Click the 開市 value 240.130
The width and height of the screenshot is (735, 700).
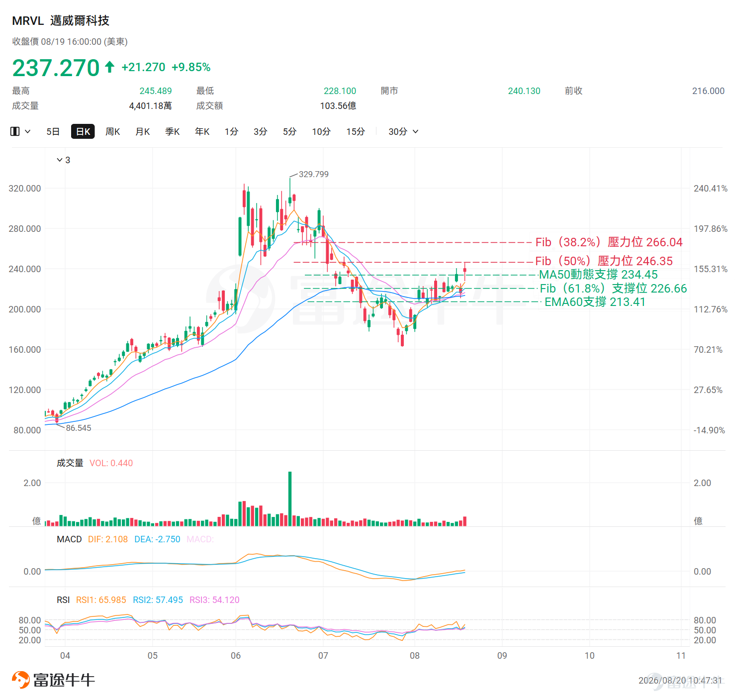[x=524, y=91]
